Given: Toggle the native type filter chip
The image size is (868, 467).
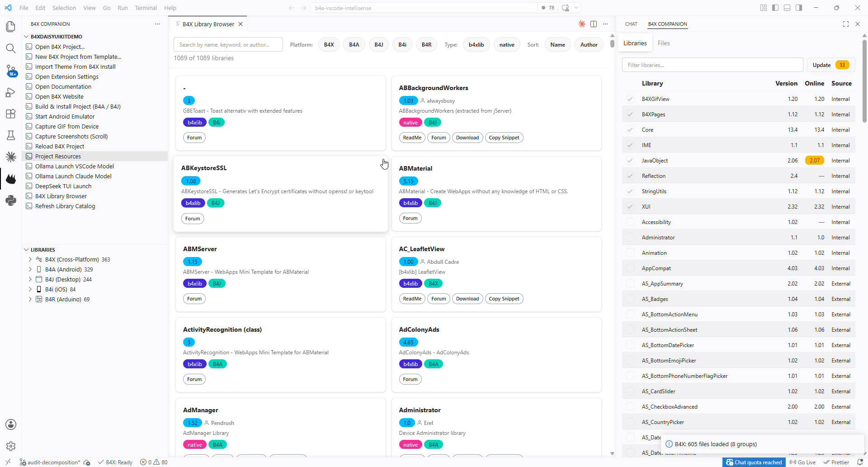Looking at the screenshot, I should 507,45.
